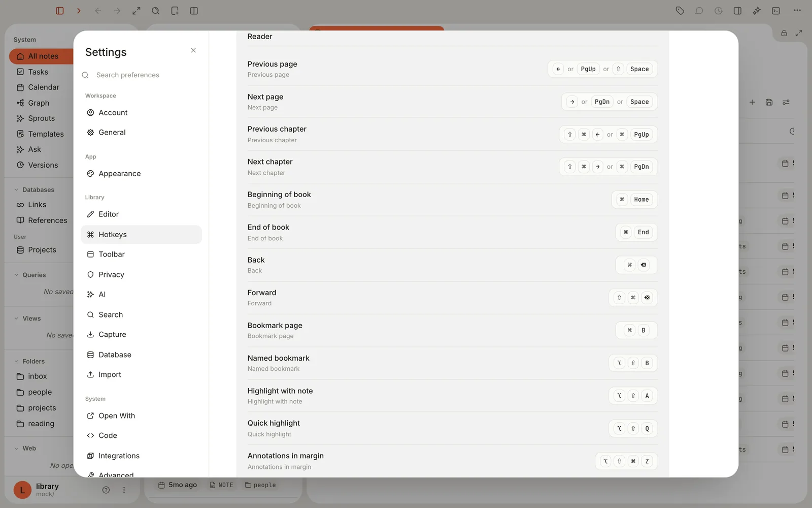The height and width of the screenshot is (508, 812).
Task: Edit the End of book hotkey binding
Action: click(636, 233)
